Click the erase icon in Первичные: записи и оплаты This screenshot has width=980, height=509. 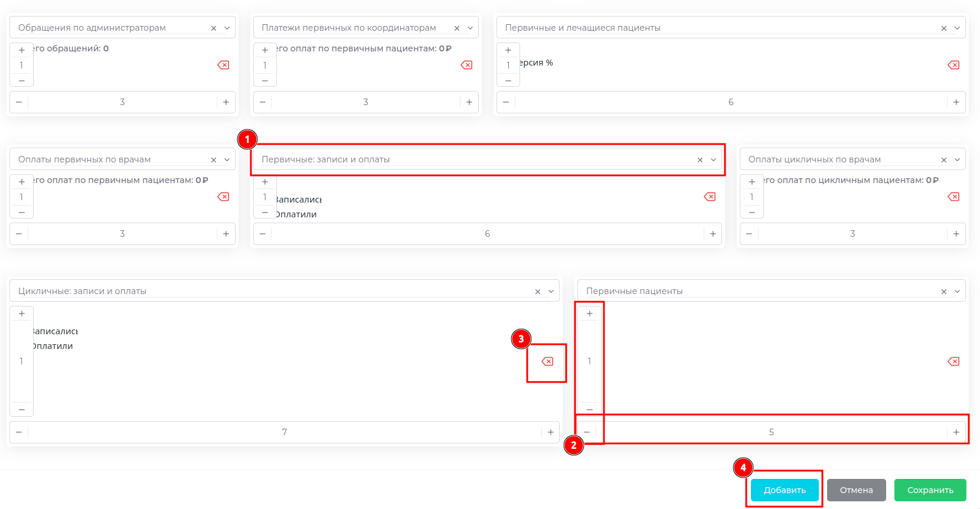click(710, 197)
